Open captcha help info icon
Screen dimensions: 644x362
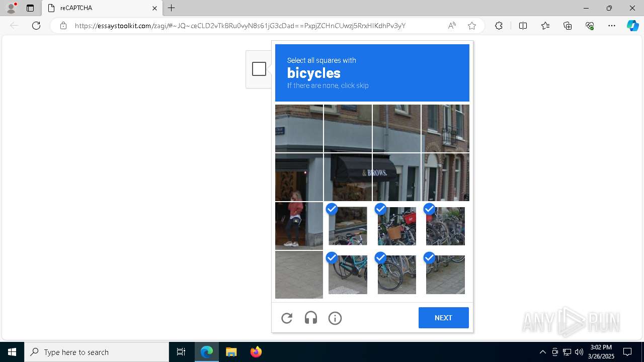[x=335, y=318]
